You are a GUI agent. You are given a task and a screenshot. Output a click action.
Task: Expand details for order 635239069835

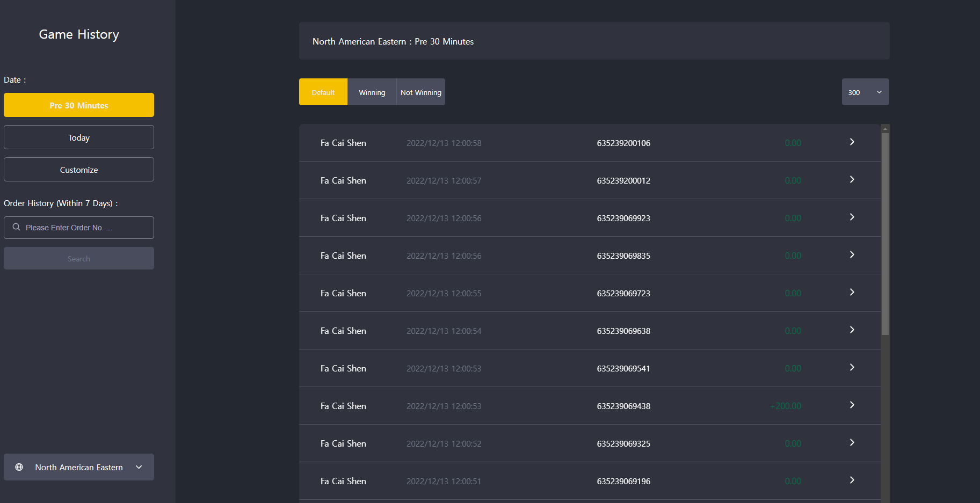pos(852,254)
